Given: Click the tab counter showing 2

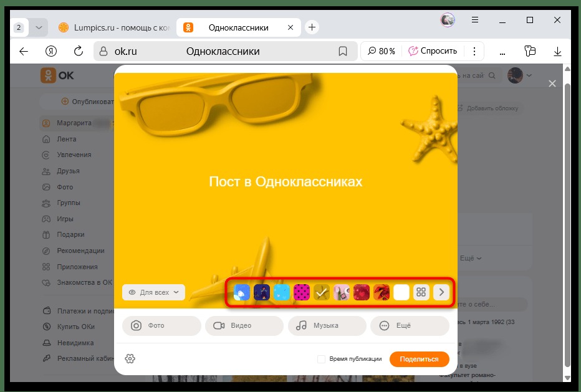Looking at the screenshot, I should point(19,28).
